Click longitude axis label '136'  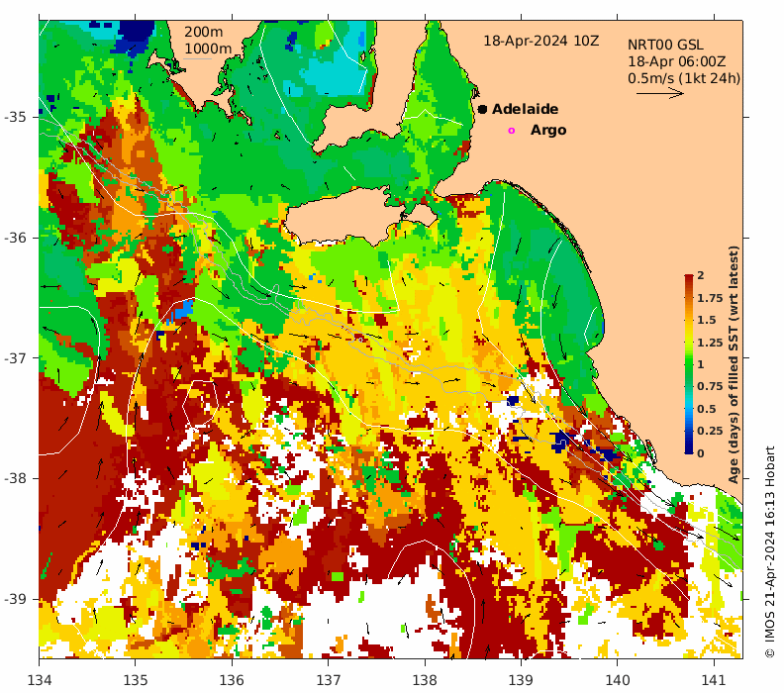[232, 680]
